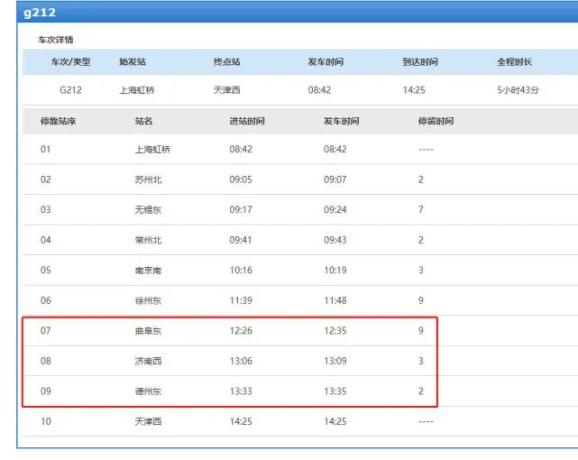
Task: Click the stay duration 7 for 无锡东
Action: (x=421, y=210)
